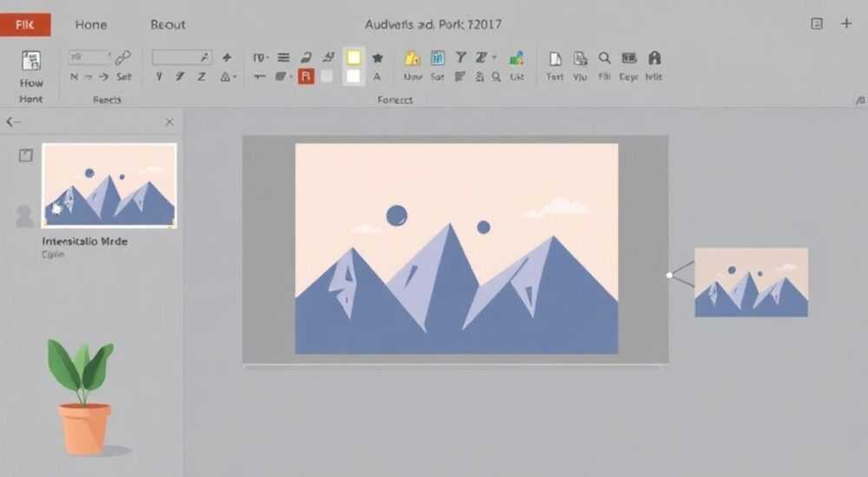Click the strikethrough brush icon
868x477 pixels.
click(329, 56)
